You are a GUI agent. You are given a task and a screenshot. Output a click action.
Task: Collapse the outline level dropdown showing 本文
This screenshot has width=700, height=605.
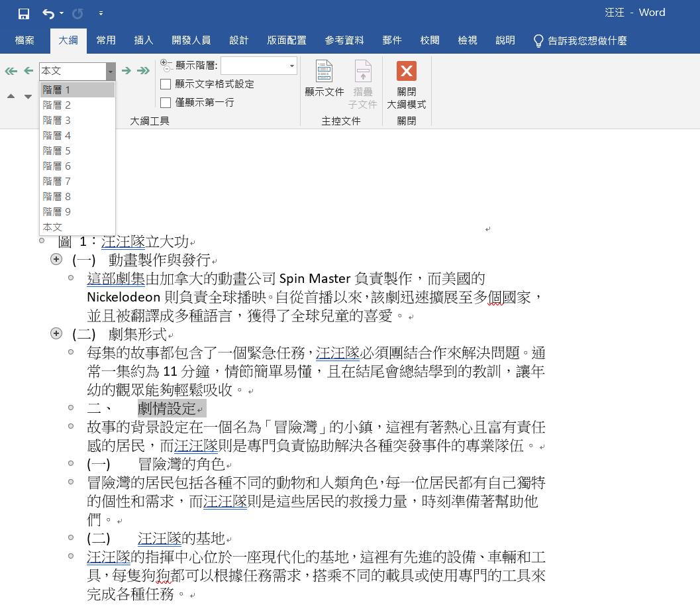point(111,71)
